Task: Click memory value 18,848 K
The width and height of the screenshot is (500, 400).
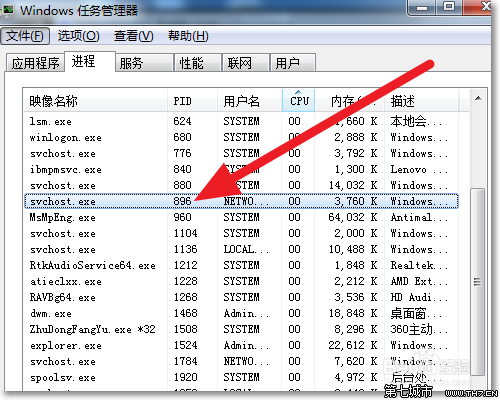Action: [353, 313]
